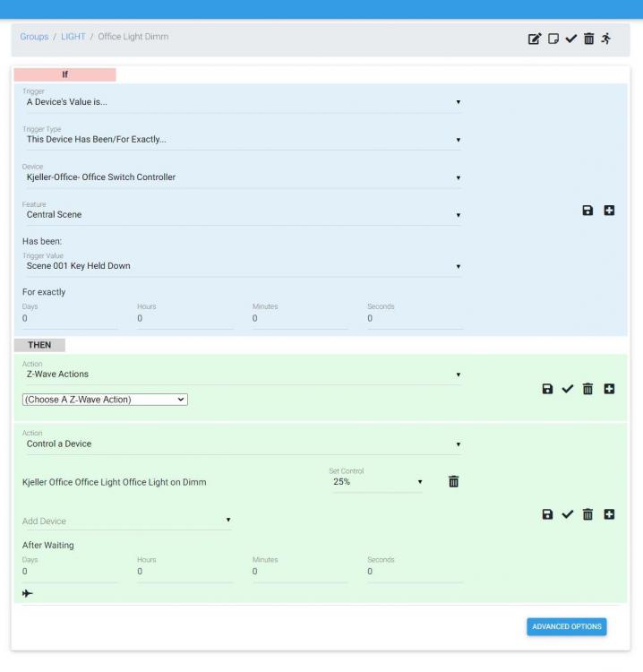The width and height of the screenshot is (643, 672).
Task: Go to the Groups breadcrumb link
Action: click(34, 37)
